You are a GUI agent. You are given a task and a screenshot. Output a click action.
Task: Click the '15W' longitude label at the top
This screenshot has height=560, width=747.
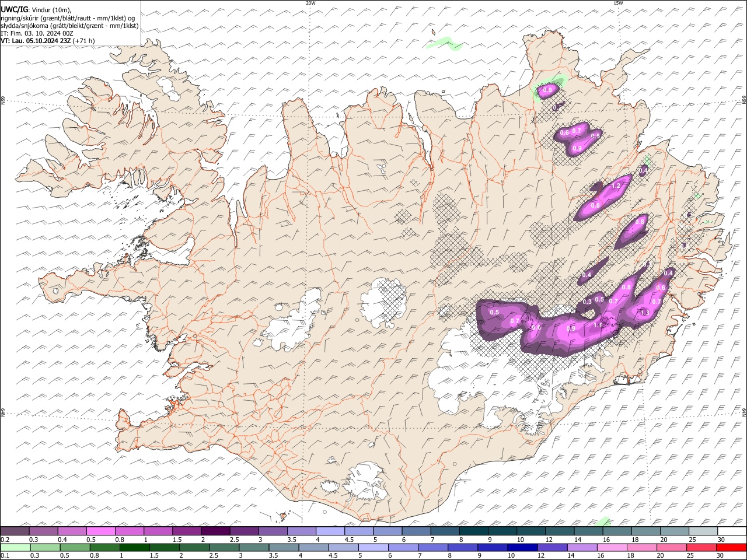(618, 3)
